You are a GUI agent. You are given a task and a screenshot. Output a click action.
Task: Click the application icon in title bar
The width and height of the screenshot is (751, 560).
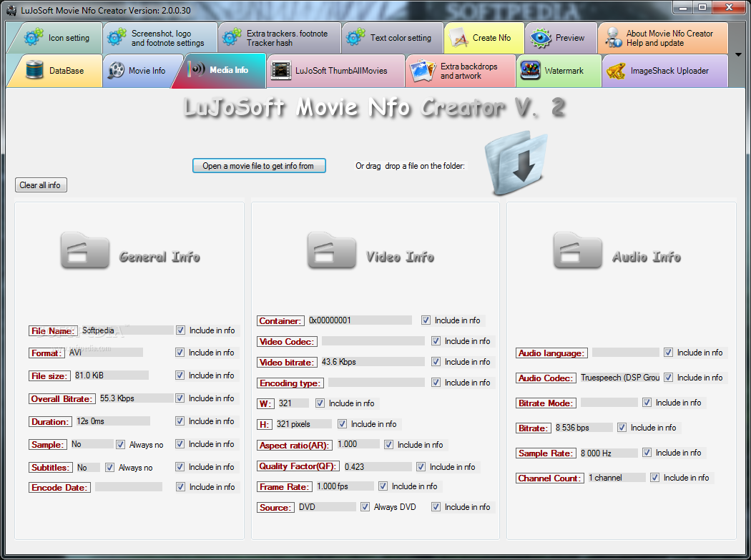point(11,10)
